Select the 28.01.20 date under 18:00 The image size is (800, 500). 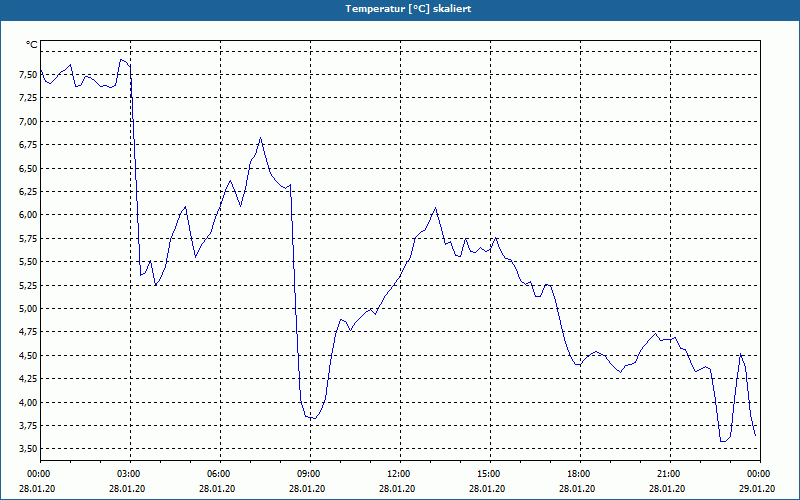[577, 488]
